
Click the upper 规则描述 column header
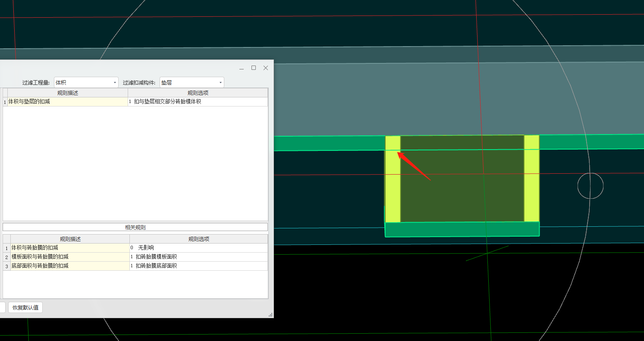pos(67,93)
